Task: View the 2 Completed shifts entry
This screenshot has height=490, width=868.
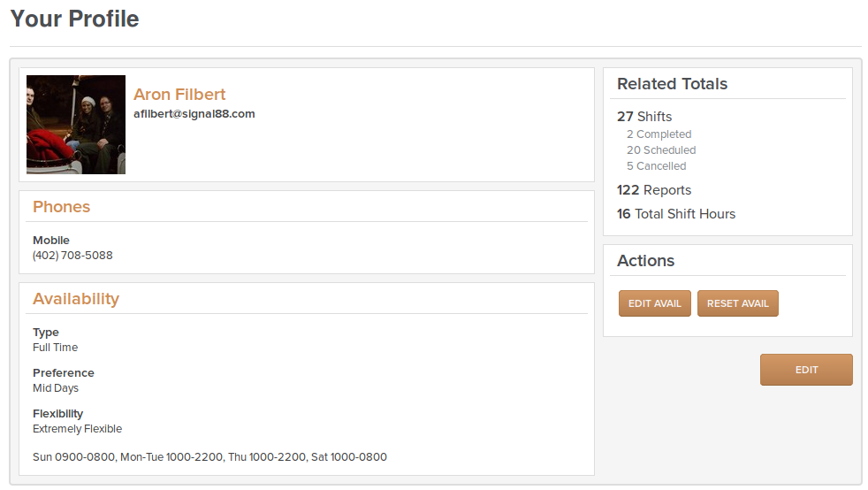Action: click(x=659, y=134)
